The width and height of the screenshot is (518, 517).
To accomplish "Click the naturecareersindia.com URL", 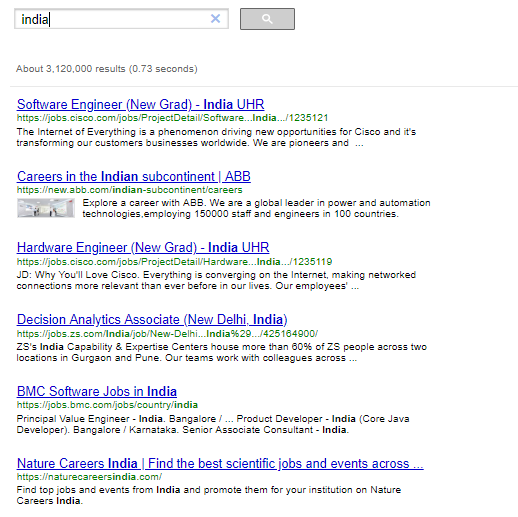I will 89,477.
